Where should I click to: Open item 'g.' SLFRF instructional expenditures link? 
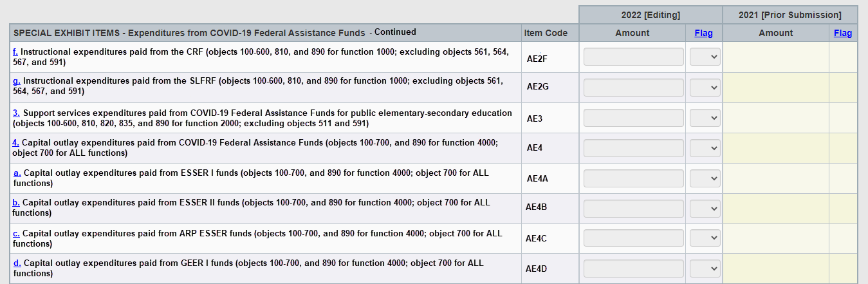click(16, 82)
